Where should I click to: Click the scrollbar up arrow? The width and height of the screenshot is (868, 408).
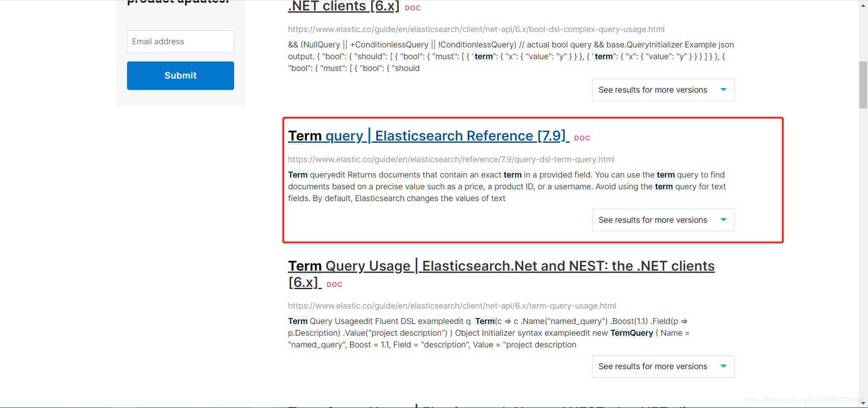click(x=863, y=5)
